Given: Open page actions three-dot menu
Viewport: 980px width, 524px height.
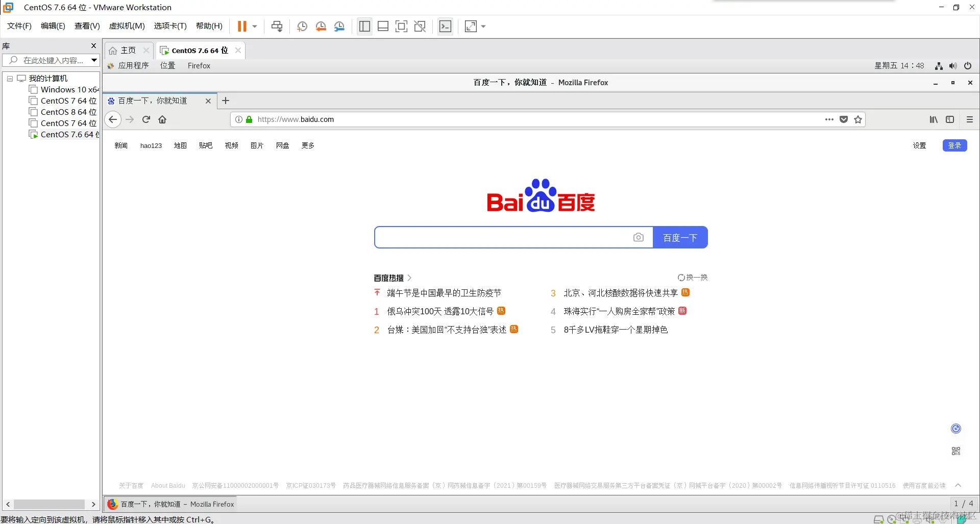Looking at the screenshot, I should 829,119.
